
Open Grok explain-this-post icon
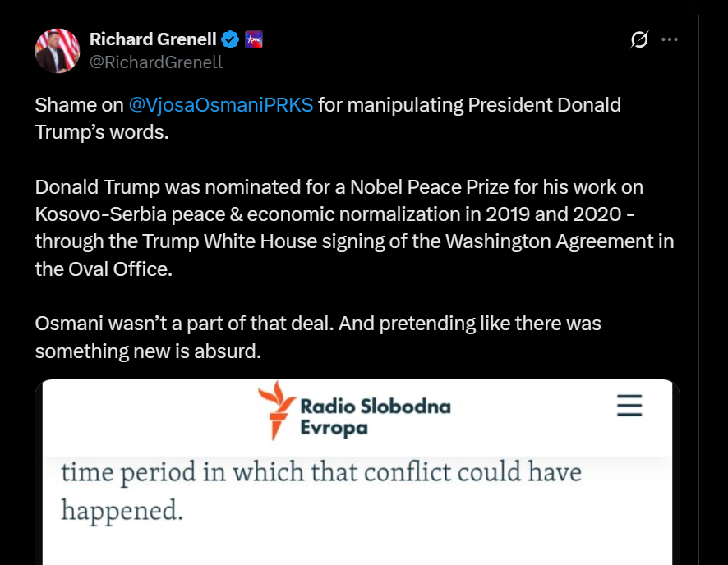pos(639,39)
